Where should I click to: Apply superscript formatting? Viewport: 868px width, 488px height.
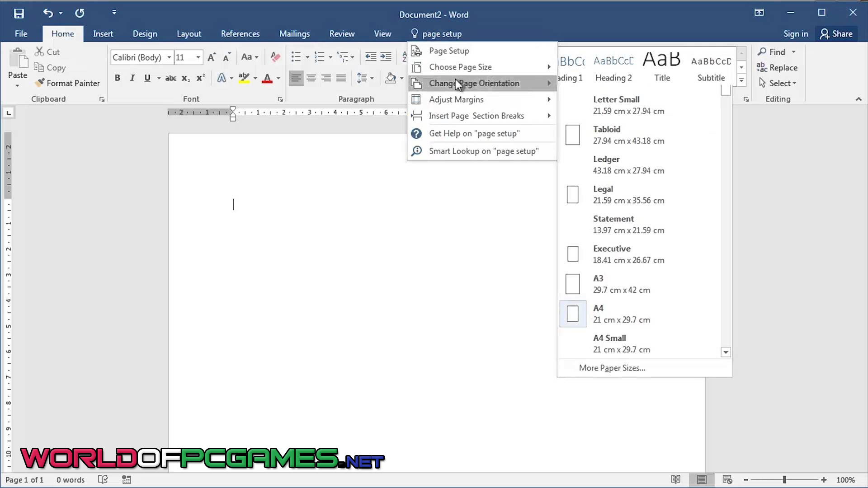point(201,78)
